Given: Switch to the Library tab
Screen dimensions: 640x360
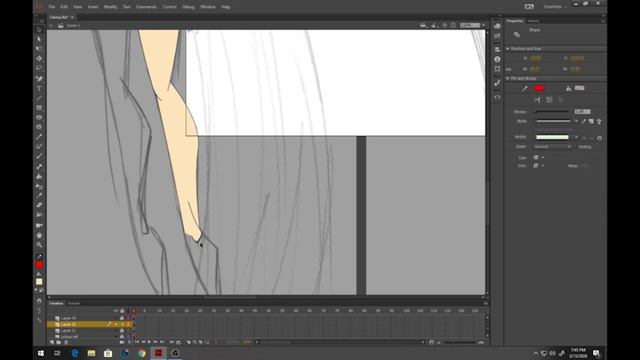Looking at the screenshot, I should coord(533,21).
